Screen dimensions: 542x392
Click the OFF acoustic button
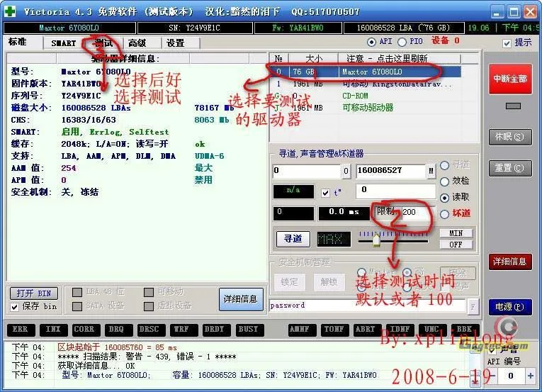tap(456, 245)
